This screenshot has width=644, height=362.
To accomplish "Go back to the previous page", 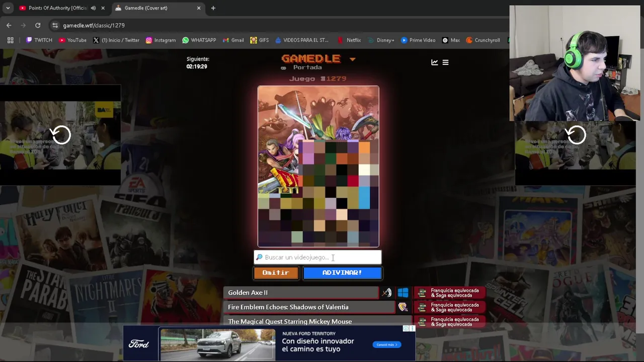I will coord(9,25).
